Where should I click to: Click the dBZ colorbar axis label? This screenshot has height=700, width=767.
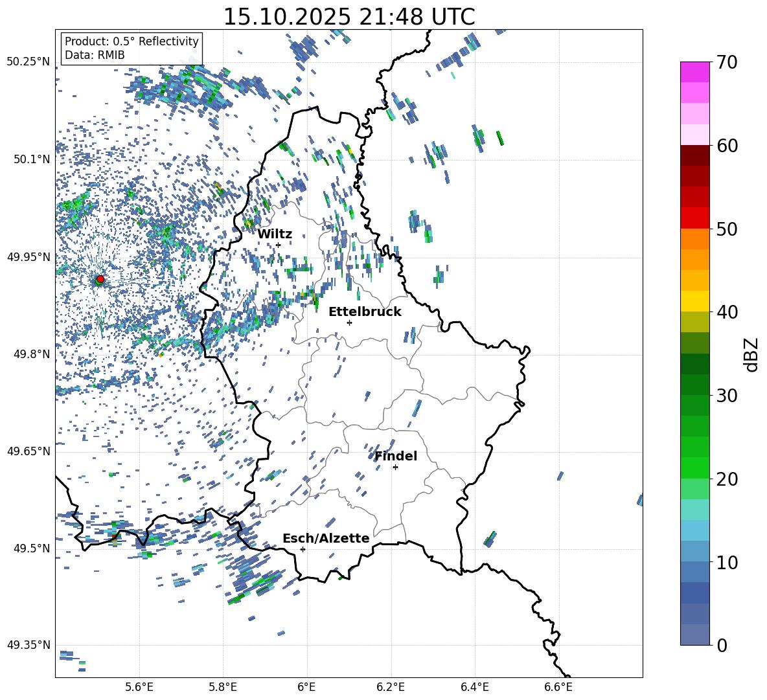pyautogui.click(x=751, y=354)
